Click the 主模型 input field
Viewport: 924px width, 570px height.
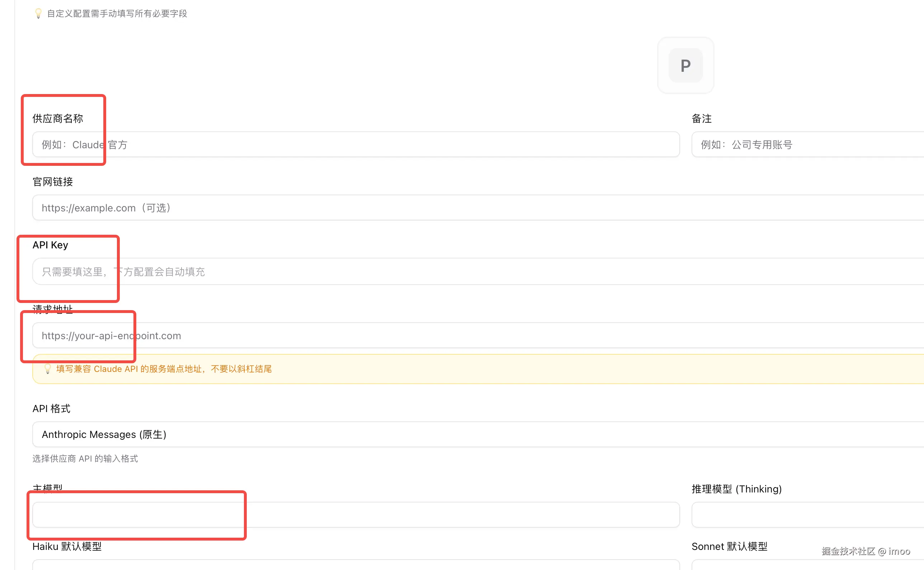[x=355, y=514]
